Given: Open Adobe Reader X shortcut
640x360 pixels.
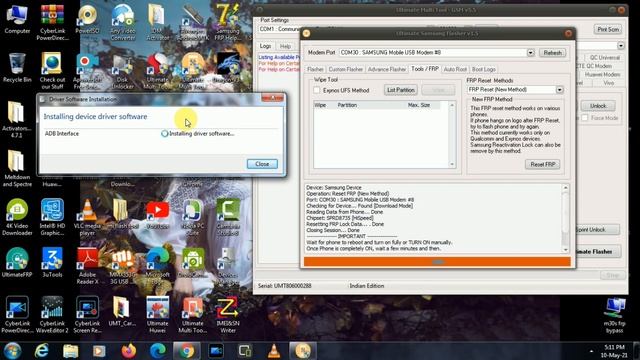Looking at the screenshot, I should coord(87,266).
